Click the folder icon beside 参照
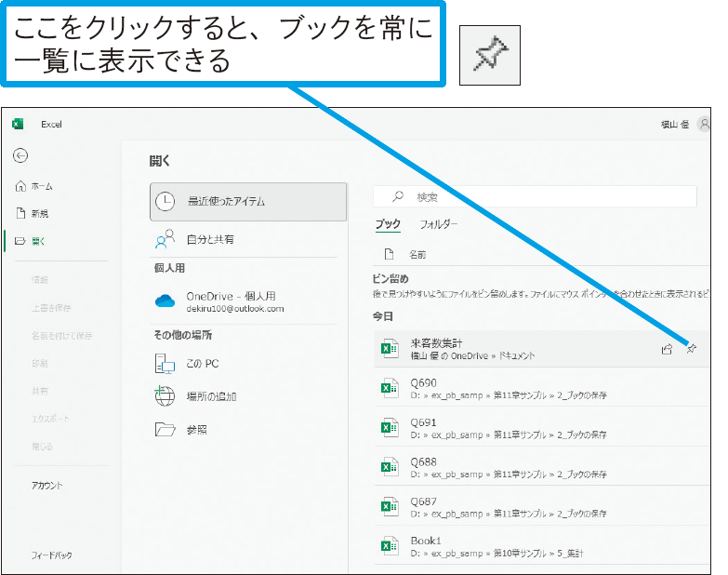The width and height of the screenshot is (728, 575). [x=165, y=430]
